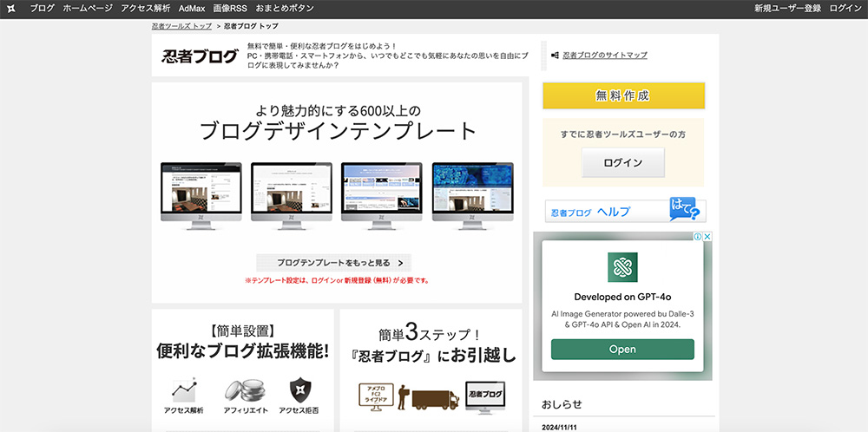The width and height of the screenshot is (868, 432).
Task: Click the ブログデザインテンプレート headline
Action: 338,132
